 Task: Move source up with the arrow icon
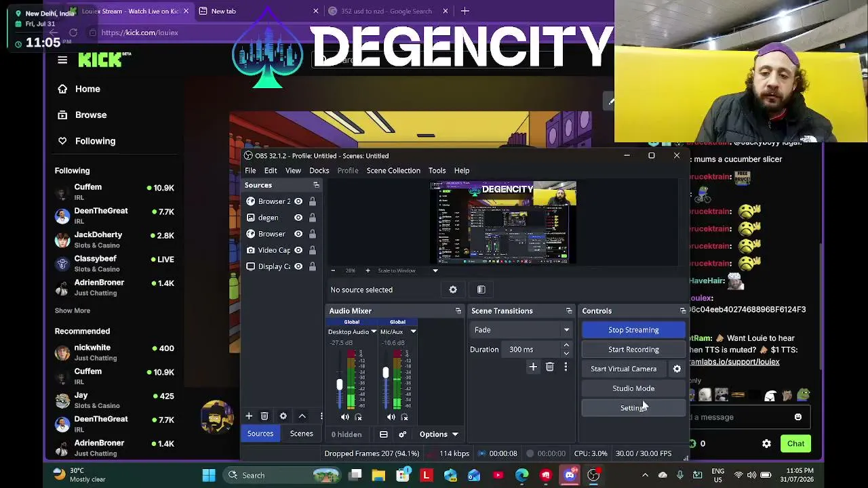[302, 416]
